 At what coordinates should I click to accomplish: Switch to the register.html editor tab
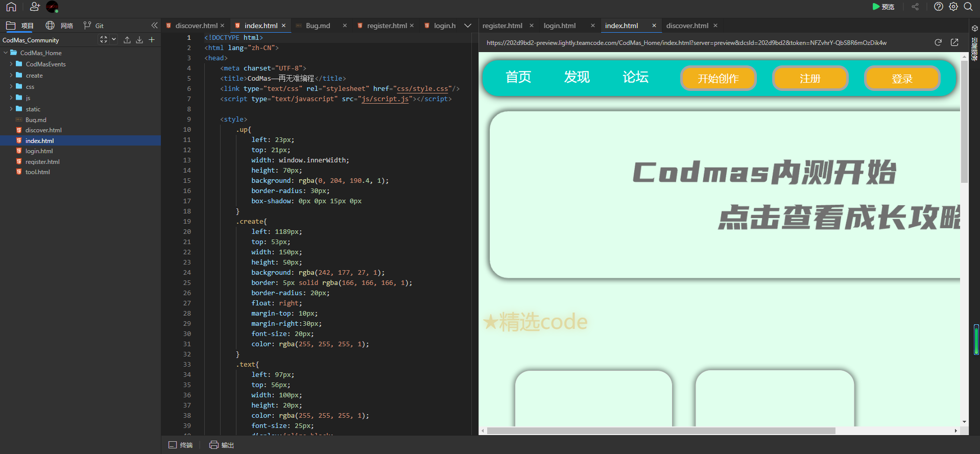pyautogui.click(x=387, y=26)
